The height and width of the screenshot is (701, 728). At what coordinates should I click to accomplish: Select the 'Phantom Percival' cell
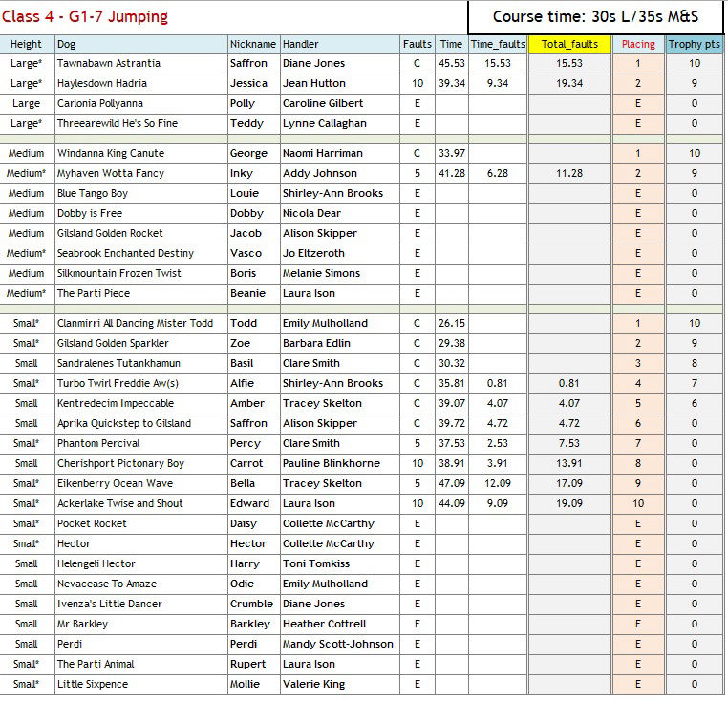click(x=141, y=443)
